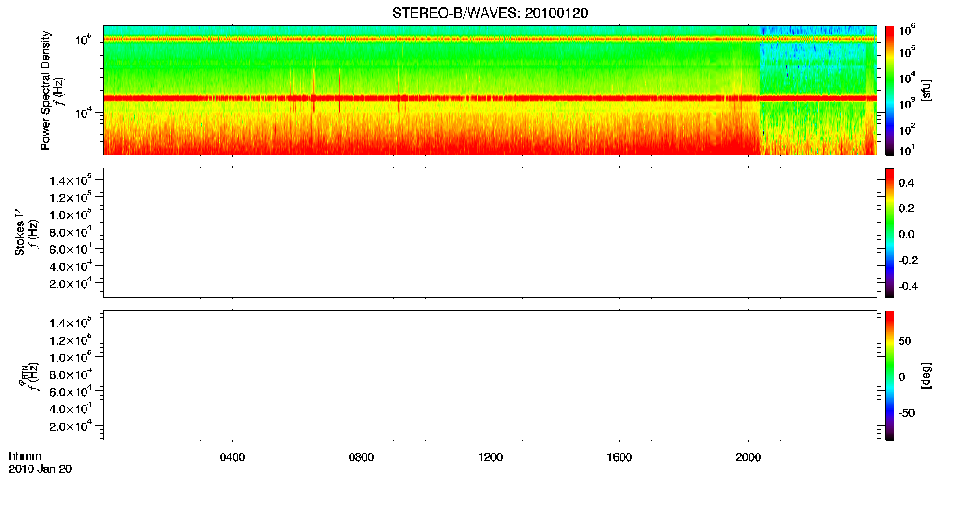Pick the φ RTN degrees color bar
This screenshot has height=505, width=980.
pyautogui.click(x=890, y=375)
